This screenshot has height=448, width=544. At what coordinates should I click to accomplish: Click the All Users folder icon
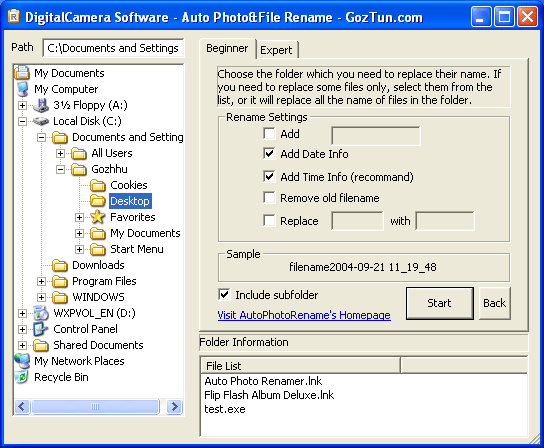pyautogui.click(x=79, y=153)
